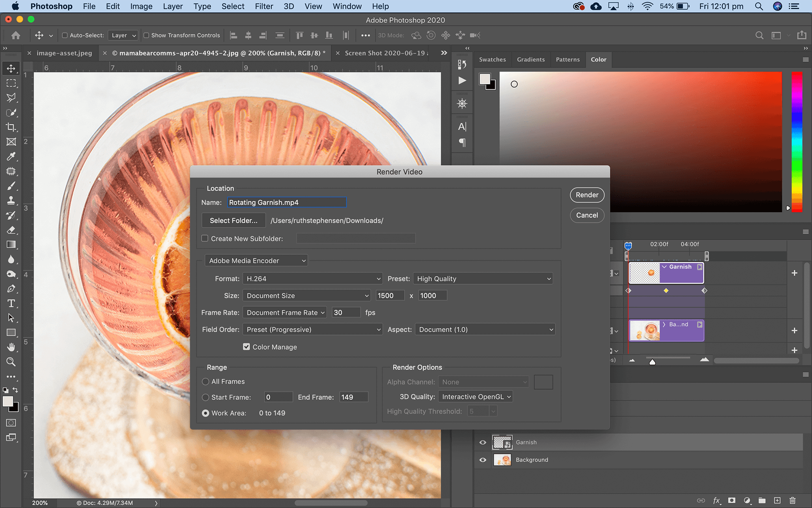Select the Pen tool
Image resolution: width=812 pixels, height=508 pixels.
tap(11, 289)
